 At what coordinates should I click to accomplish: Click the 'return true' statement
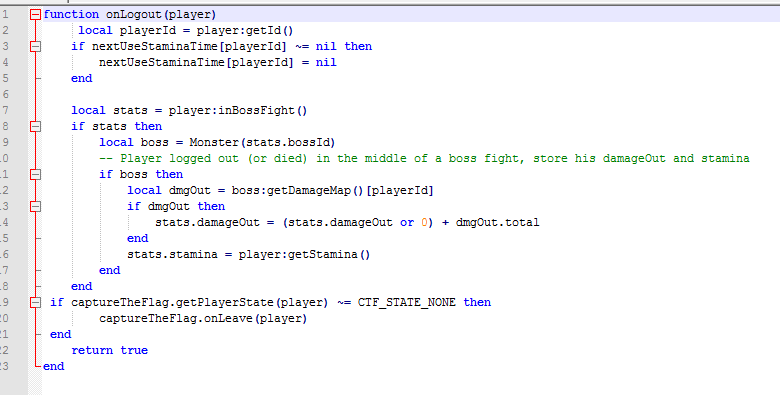(109, 350)
